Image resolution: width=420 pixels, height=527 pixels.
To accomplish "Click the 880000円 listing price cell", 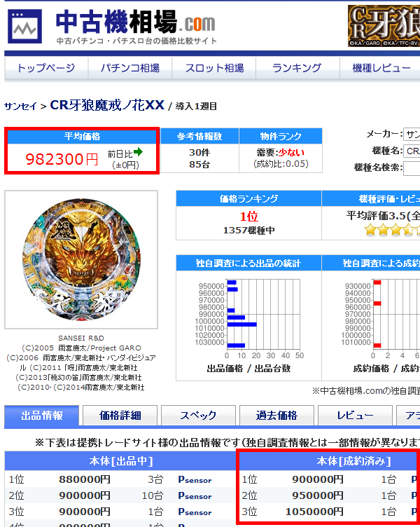I will [x=85, y=479].
